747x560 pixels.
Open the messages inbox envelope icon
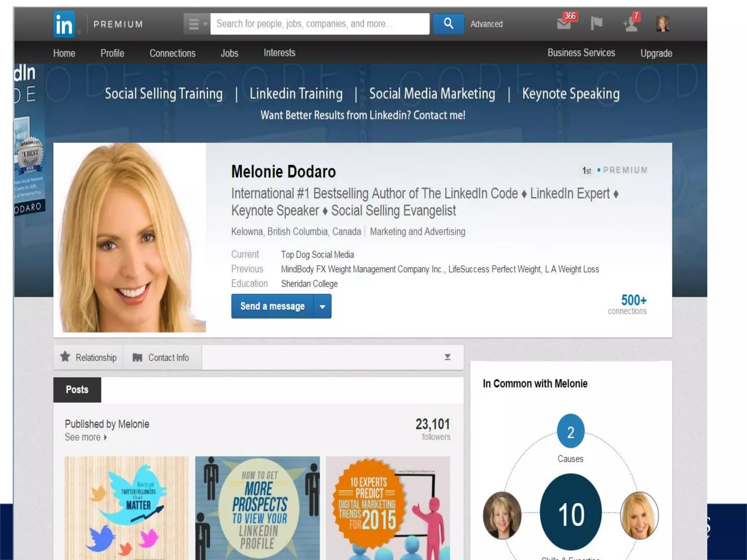click(x=564, y=24)
